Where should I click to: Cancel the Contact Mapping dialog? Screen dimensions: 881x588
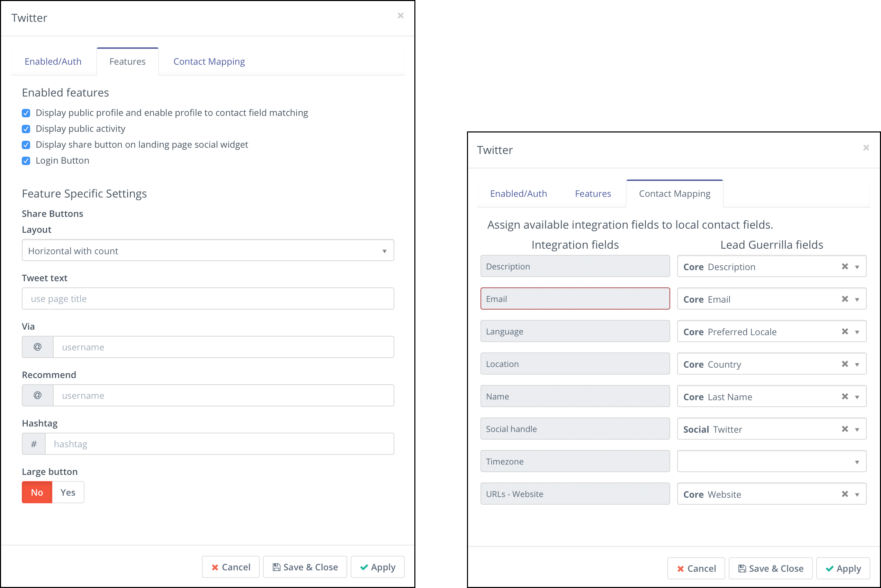[x=696, y=569]
